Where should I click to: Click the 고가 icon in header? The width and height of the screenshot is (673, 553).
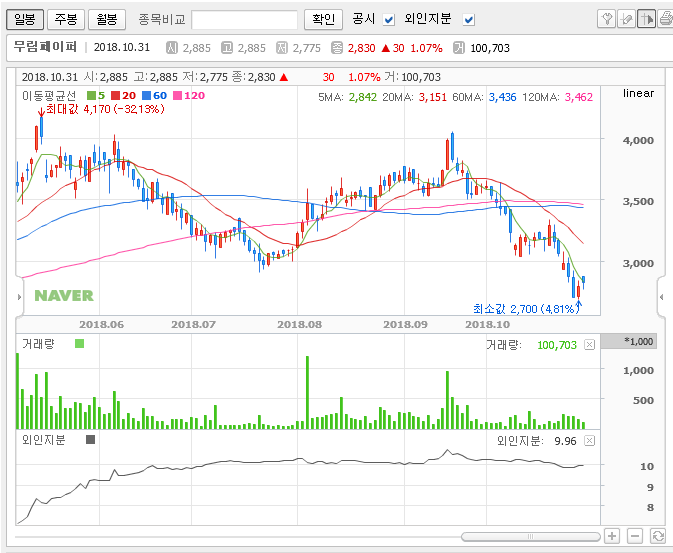(227, 48)
